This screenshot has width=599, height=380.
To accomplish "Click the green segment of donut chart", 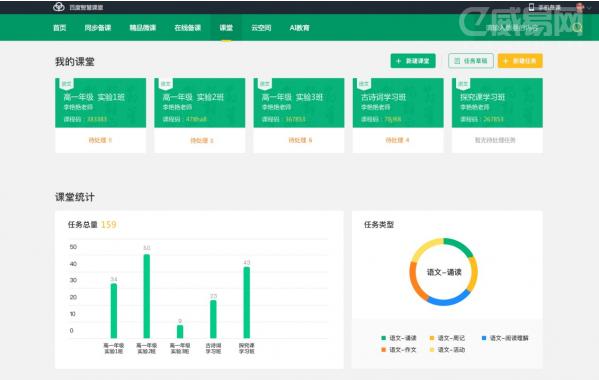I will click(460, 245).
